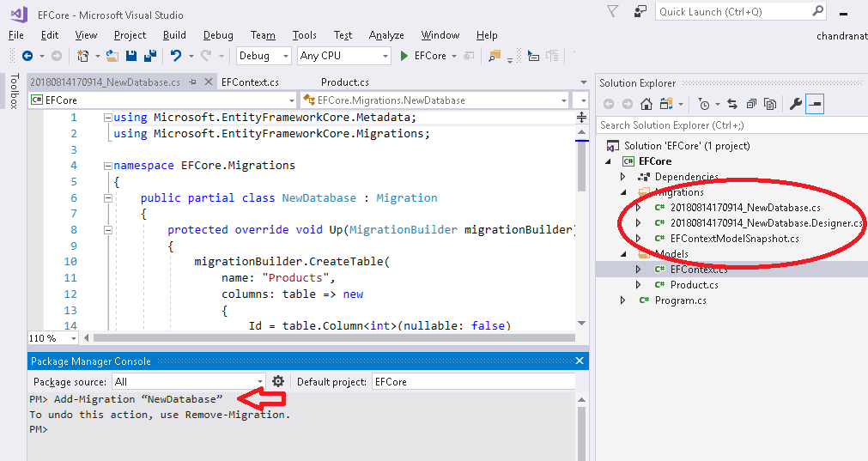Select EFContextModelSnapshot.cs in Solution Explorer
868x461 pixels.
(x=735, y=239)
